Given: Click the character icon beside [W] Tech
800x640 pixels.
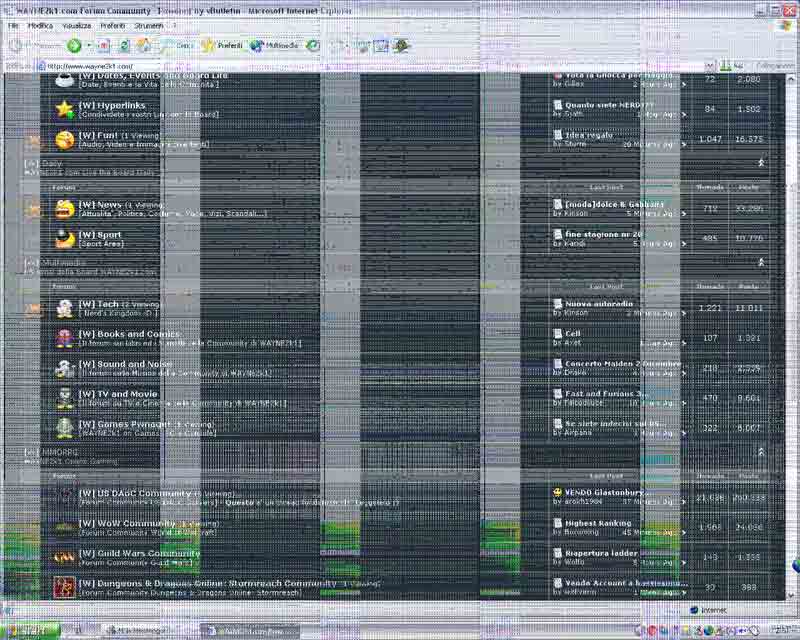Looking at the screenshot, I should (65, 308).
